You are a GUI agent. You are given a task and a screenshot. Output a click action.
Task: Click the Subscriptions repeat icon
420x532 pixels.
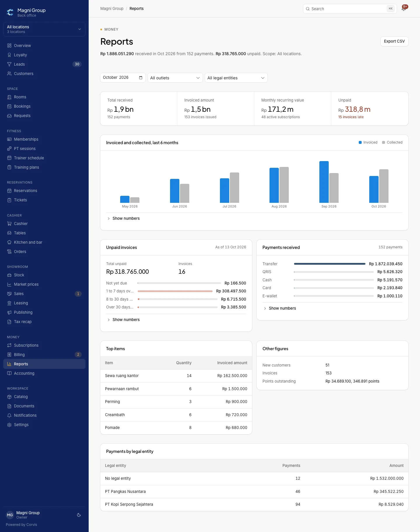pyautogui.click(x=9, y=345)
